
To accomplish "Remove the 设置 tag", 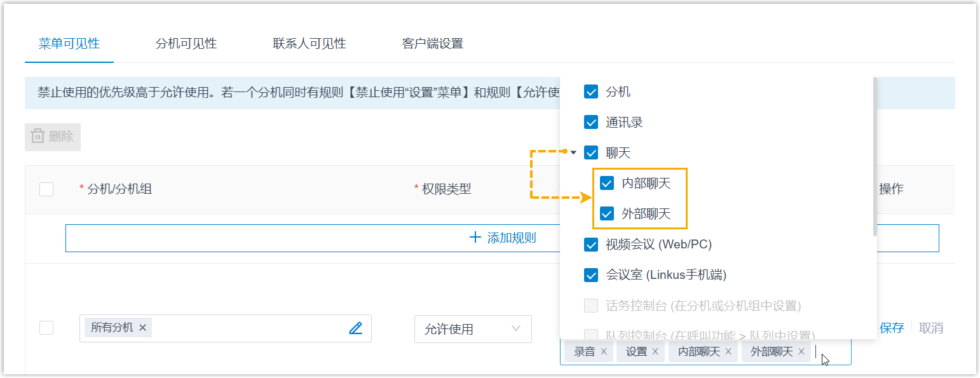I will tap(655, 351).
